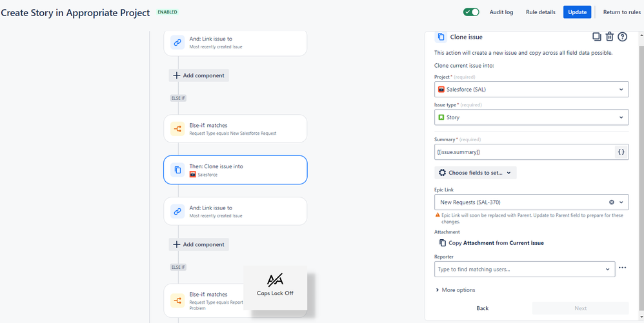Open the Project dropdown Salesforce (SAL)
Viewport: 644px width, 323px height.
coord(532,89)
